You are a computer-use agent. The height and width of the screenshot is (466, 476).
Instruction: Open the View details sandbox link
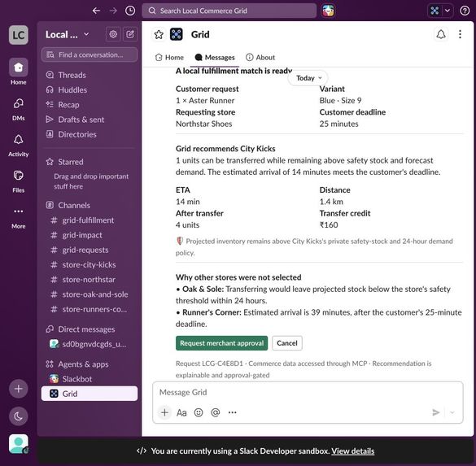pos(353,451)
